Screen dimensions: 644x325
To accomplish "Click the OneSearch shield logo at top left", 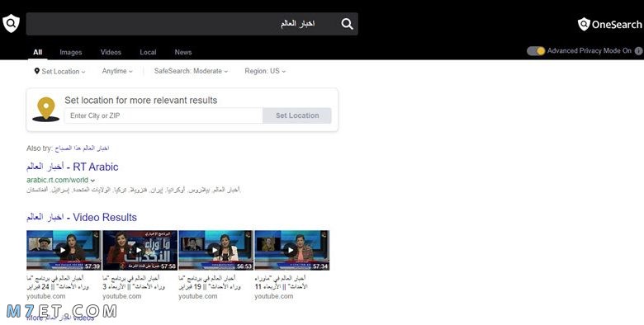I will tap(11, 23).
